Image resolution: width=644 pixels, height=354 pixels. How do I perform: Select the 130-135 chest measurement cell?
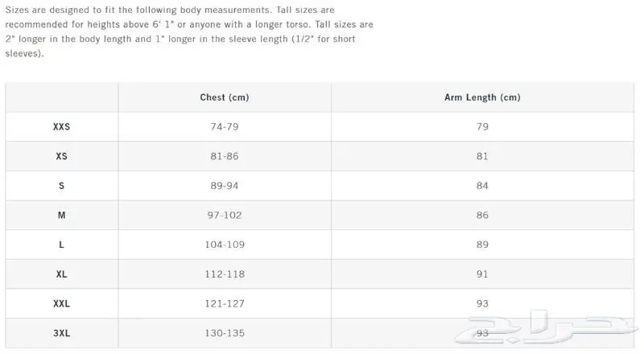pos(225,333)
